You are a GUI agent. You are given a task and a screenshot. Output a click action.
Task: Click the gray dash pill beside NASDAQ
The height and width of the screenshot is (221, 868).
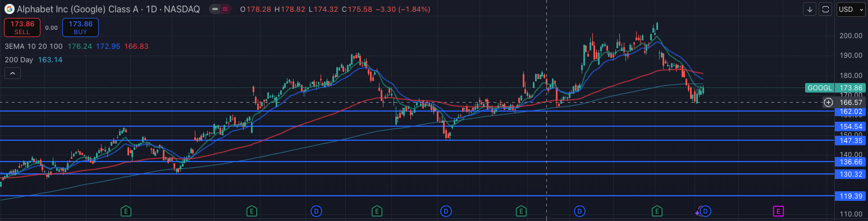(x=215, y=10)
